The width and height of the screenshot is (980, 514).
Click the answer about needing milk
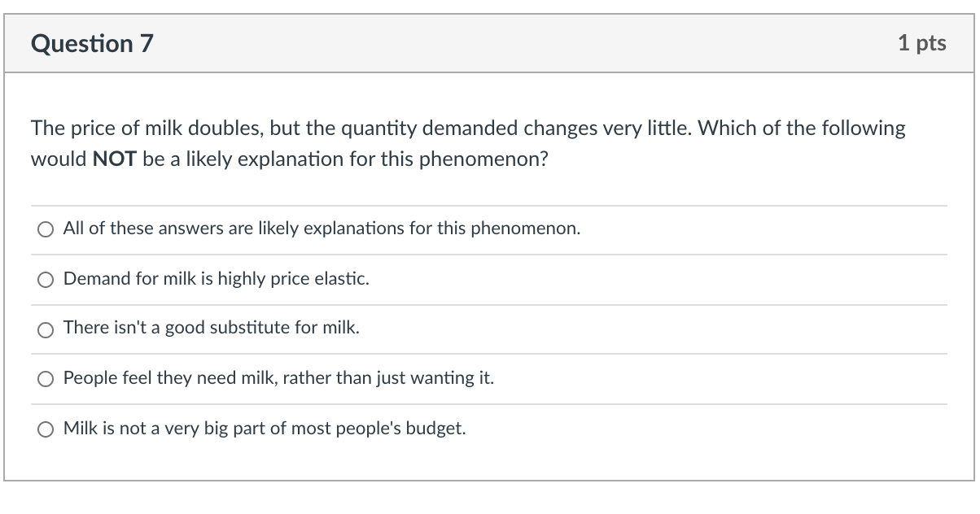pos(278,378)
